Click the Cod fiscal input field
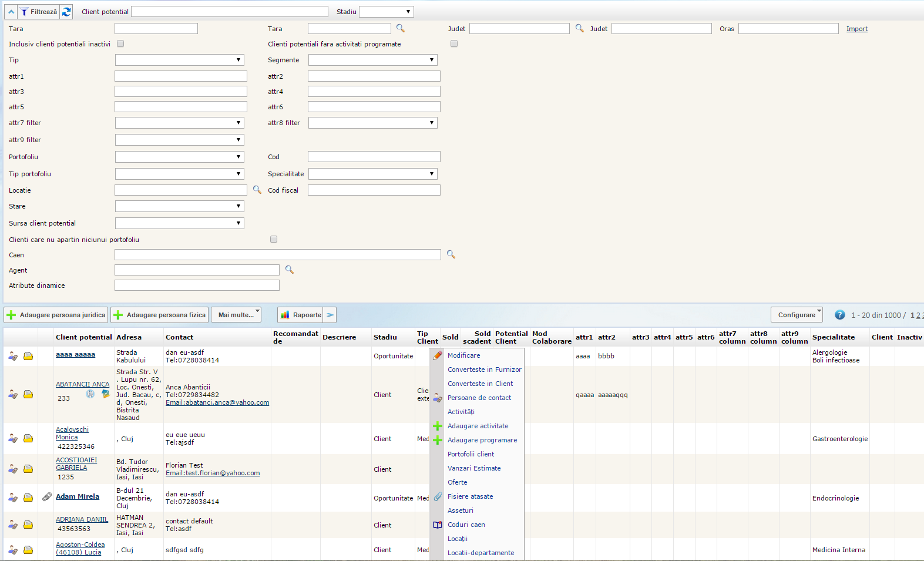 374,190
